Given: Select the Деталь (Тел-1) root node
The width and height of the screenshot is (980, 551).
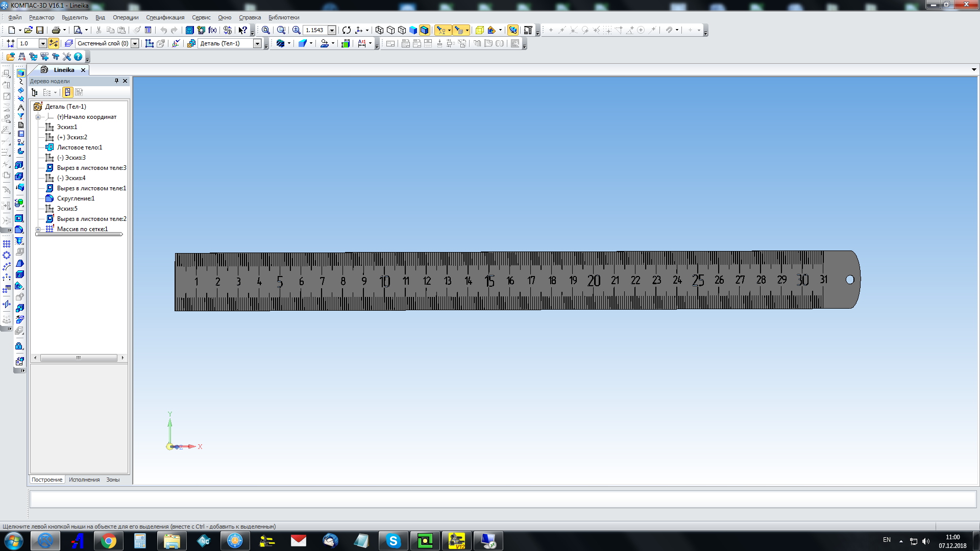Looking at the screenshot, I should pyautogui.click(x=65, y=107).
